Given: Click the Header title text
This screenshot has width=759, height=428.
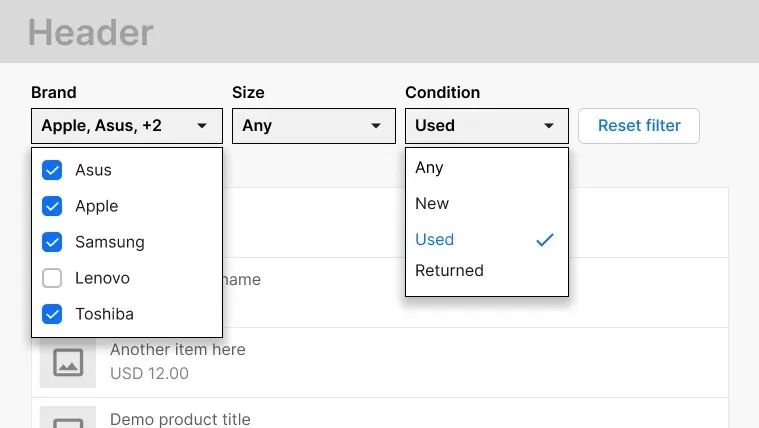Looking at the screenshot, I should tap(91, 32).
